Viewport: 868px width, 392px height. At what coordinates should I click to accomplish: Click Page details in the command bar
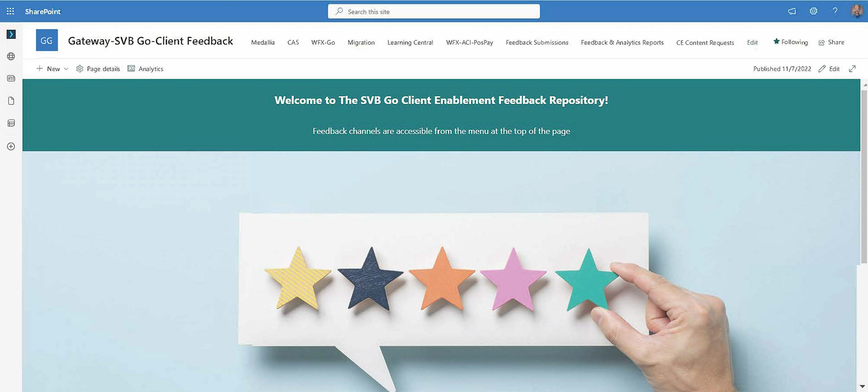(x=98, y=69)
